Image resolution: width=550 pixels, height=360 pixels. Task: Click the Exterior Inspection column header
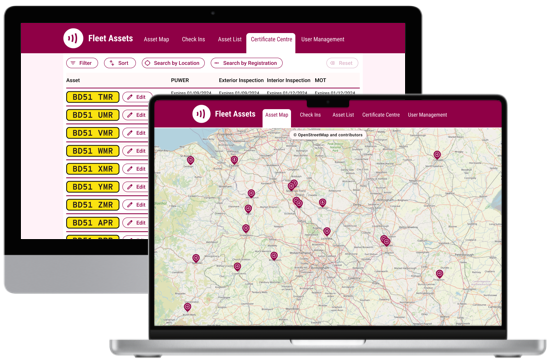click(241, 80)
